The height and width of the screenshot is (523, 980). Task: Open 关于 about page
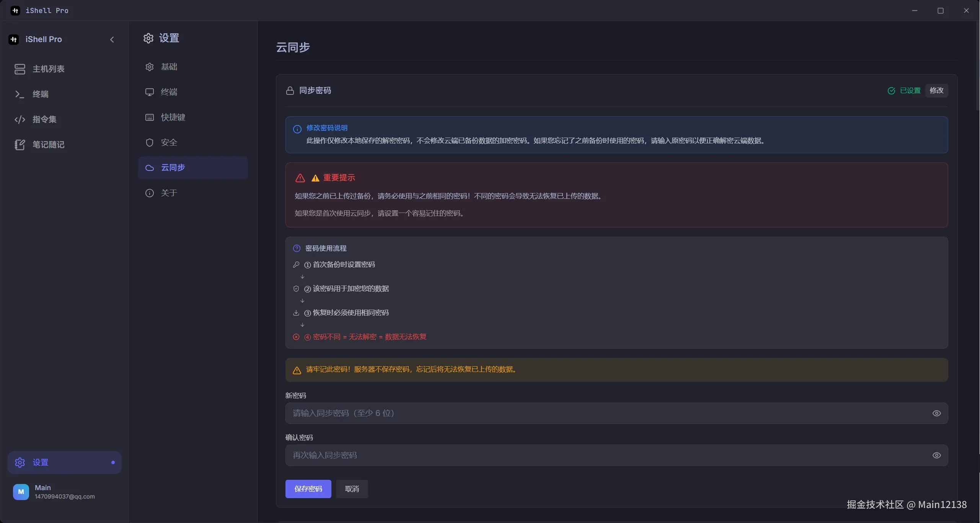tap(169, 193)
